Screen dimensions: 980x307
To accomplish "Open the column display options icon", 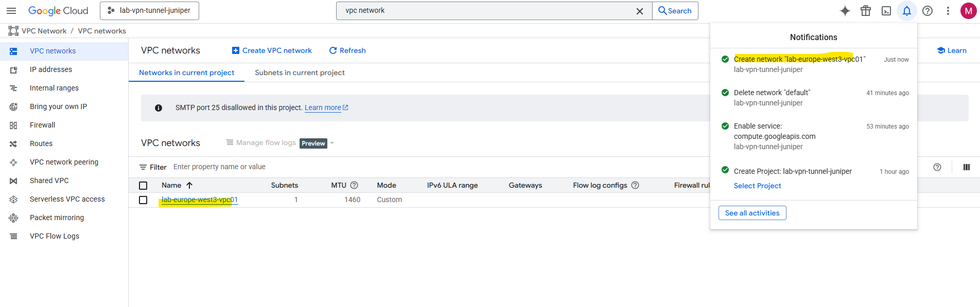I will [967, 167].
